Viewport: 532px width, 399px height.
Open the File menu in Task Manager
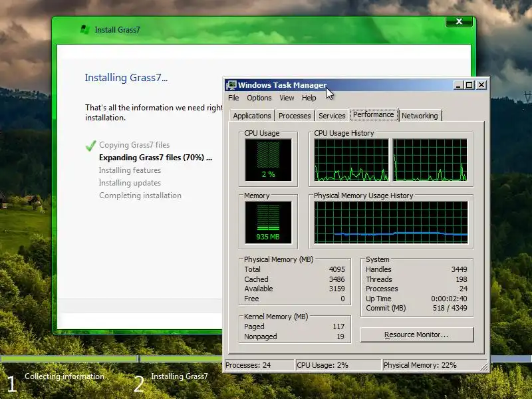233,98
